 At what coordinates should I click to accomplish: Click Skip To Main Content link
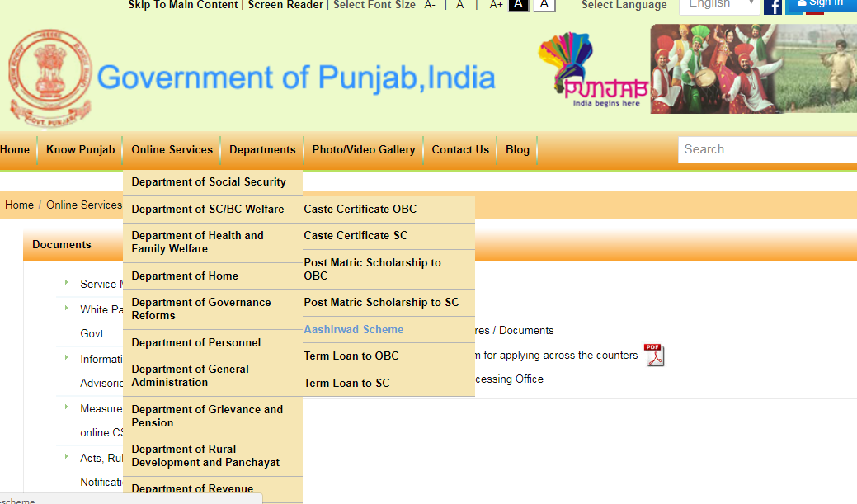click(183, 5)
